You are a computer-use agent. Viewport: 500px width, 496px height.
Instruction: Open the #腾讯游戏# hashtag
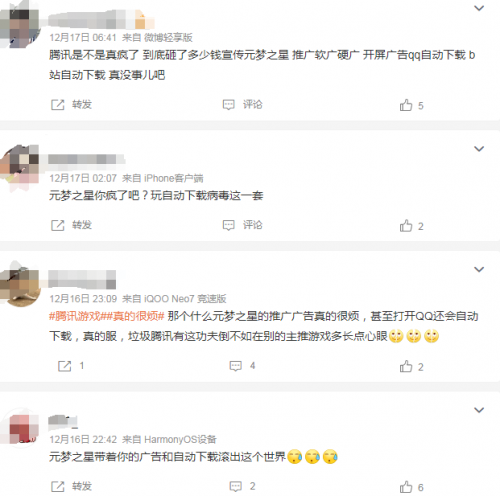(x=77, y=316)
